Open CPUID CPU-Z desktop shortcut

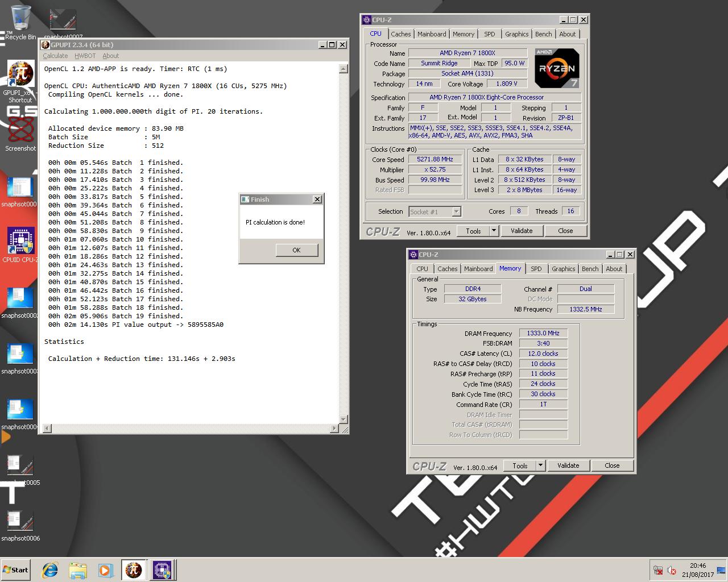click(x=20, y=244)
